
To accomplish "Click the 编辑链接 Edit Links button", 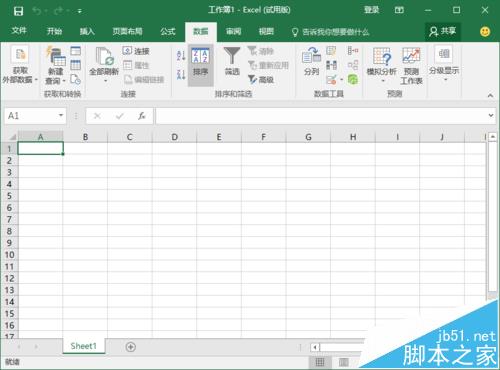I will click(x=144, y=80).
